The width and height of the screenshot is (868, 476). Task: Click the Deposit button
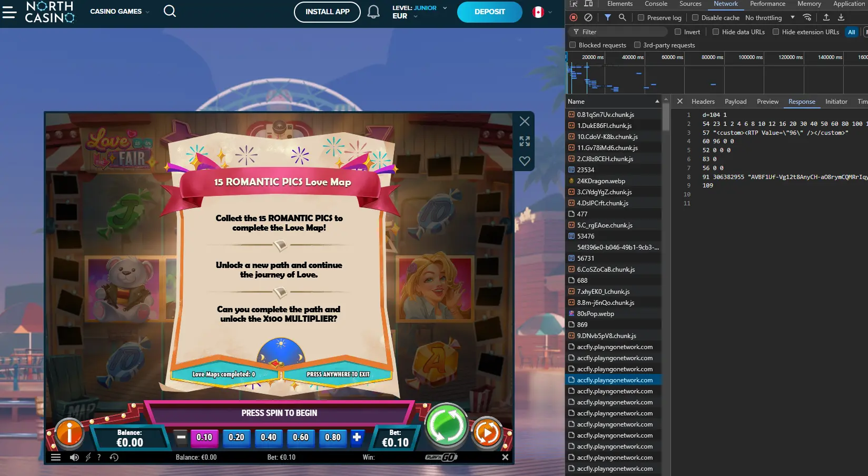pos(489,12)
